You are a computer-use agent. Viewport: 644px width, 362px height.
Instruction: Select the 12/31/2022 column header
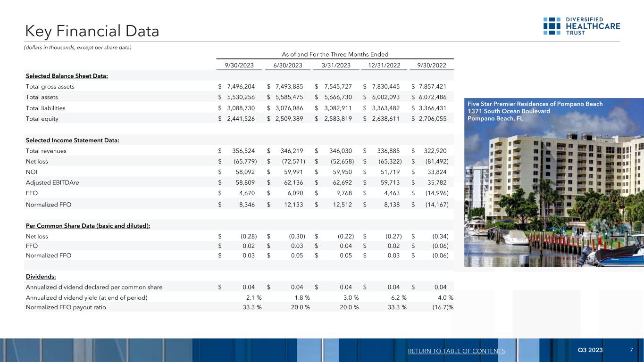(x=383, y=65)
